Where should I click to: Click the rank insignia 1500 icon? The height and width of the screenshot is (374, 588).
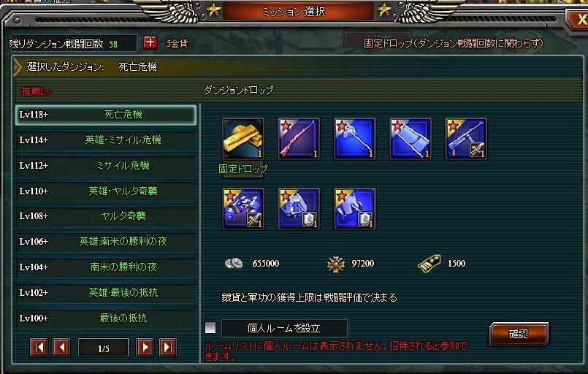coord(429,264)
